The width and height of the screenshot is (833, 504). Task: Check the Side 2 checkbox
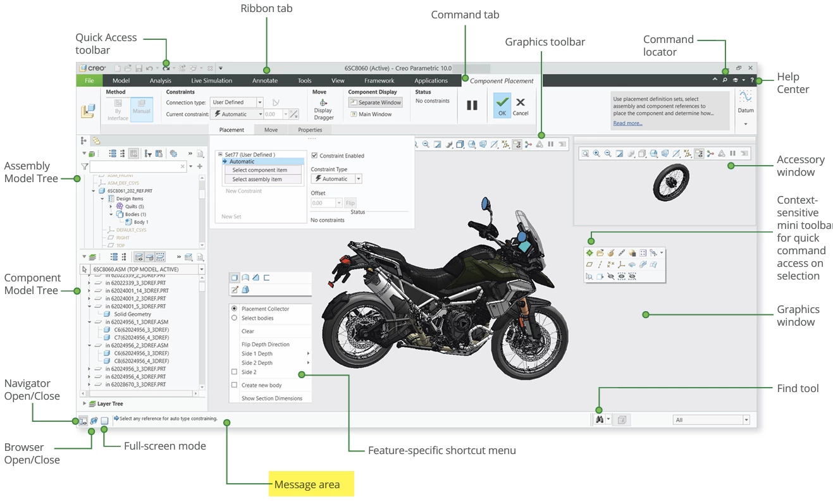234,372
